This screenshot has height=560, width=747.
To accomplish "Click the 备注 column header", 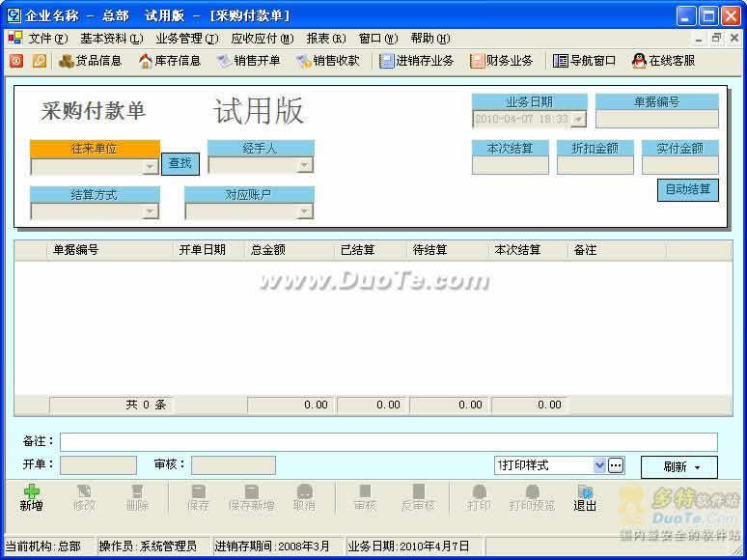I will pyautogui.click(x=618, y=250).
